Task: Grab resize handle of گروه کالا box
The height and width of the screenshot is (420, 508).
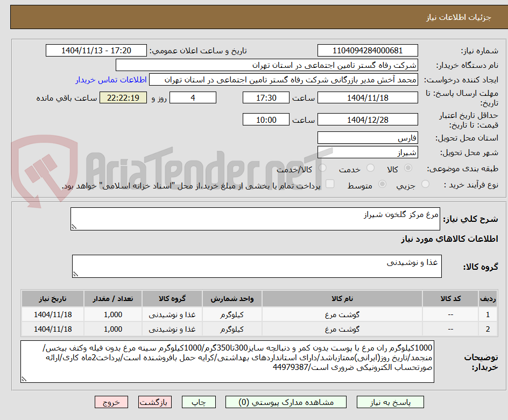Action: [75, 274]
